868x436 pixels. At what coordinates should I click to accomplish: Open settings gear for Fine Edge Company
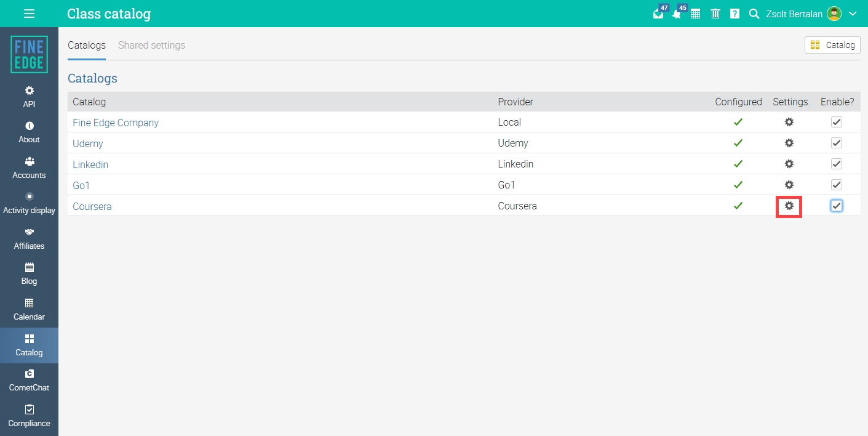click(789, 122)
